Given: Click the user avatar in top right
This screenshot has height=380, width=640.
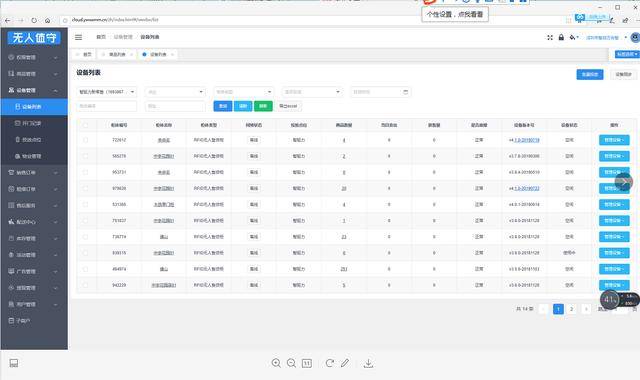Looking at the screenshot, I should pyautogui.click(x=635, y=38).
